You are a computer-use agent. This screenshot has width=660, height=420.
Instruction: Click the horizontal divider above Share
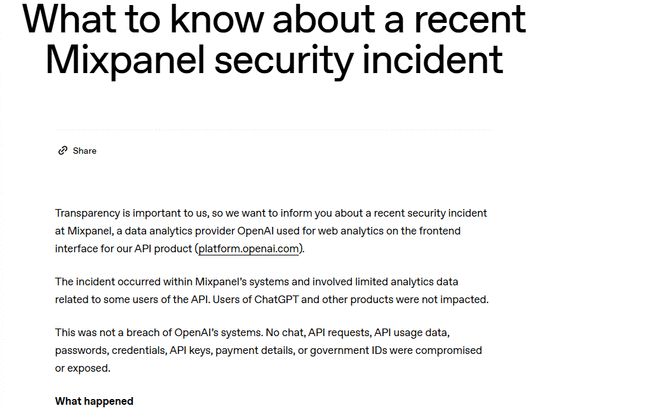273,129
